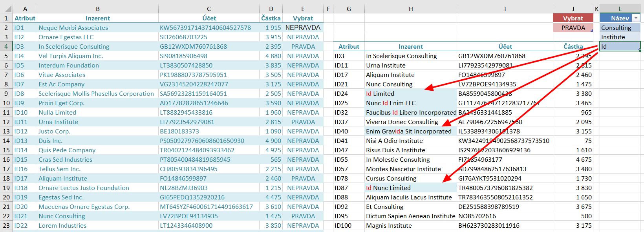Image resolution: width=644 pixels, height=232 pixels.
Task: Select column D header
Action: click(x=271, y=9)
